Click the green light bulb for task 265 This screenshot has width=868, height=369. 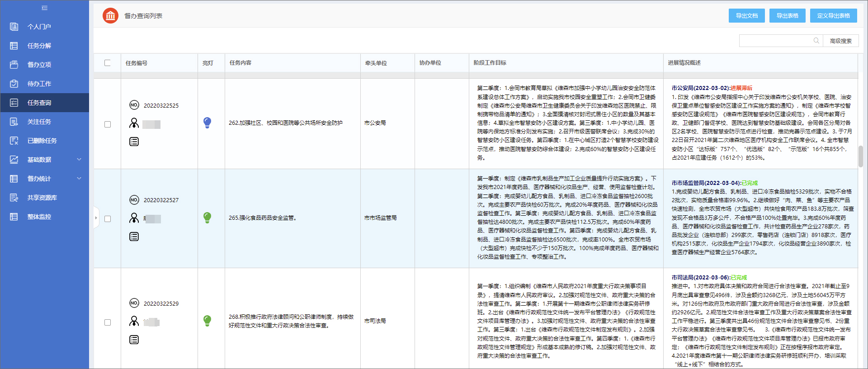(x=207, y=218)
